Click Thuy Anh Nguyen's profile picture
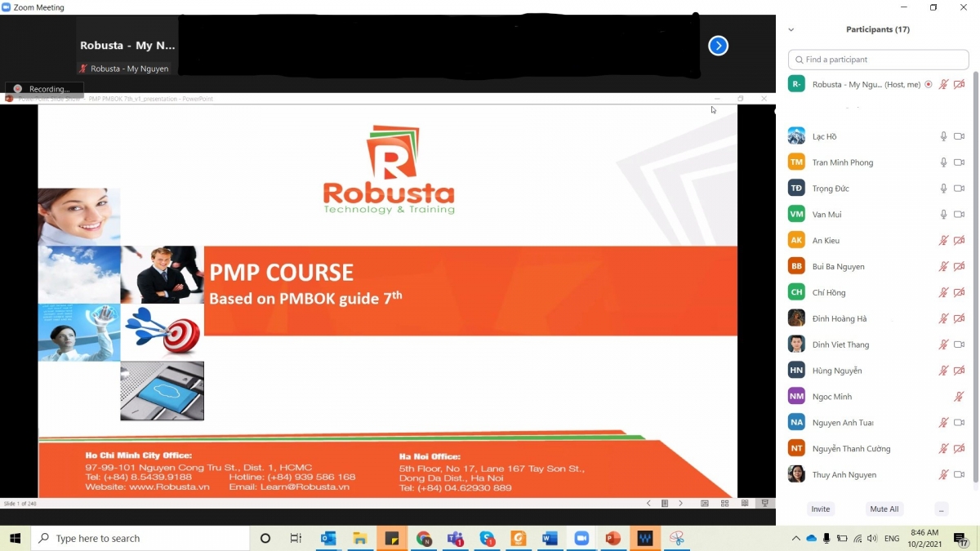The image size is (980, 551). click(x=796, y=474)
